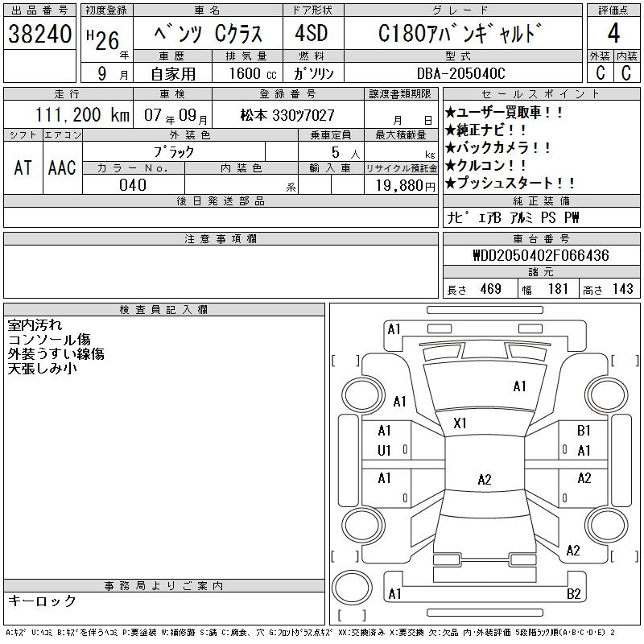Click the car name ベンツ Cクラス
This screenshot has width=644, height=644.
[x=208, y=34]
